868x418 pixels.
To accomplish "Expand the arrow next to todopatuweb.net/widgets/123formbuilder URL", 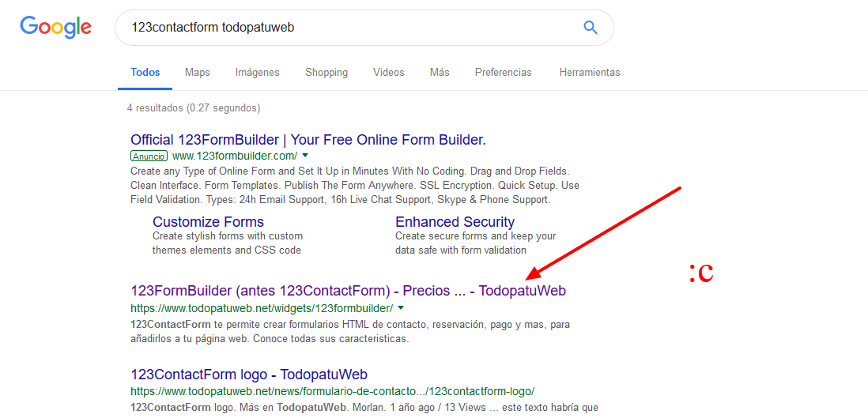I will 401,308.
